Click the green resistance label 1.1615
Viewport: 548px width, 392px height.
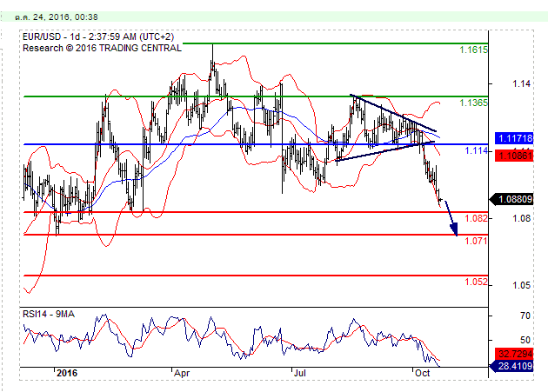point(473,50)
